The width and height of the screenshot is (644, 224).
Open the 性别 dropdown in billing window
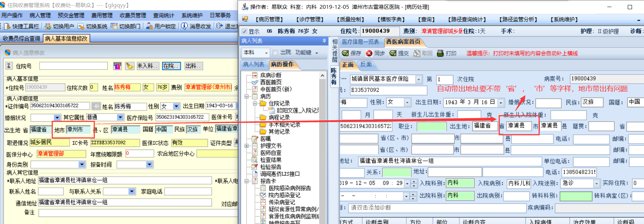177,106
